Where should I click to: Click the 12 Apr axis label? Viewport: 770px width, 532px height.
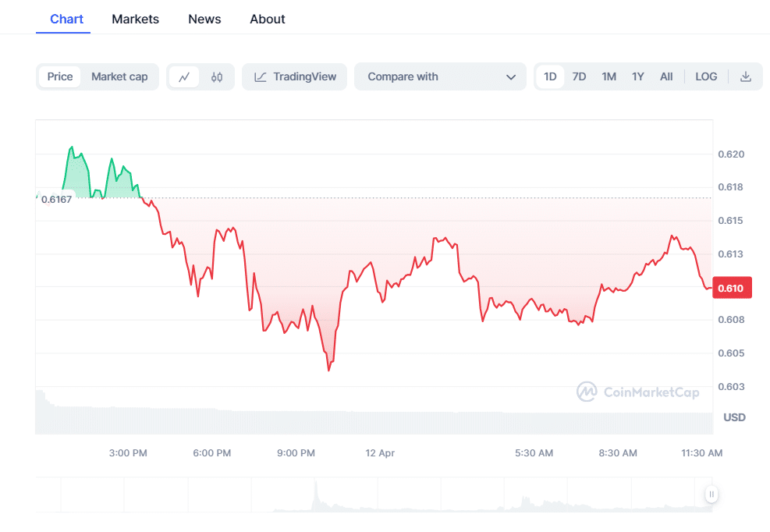click(x=380, y=452)
